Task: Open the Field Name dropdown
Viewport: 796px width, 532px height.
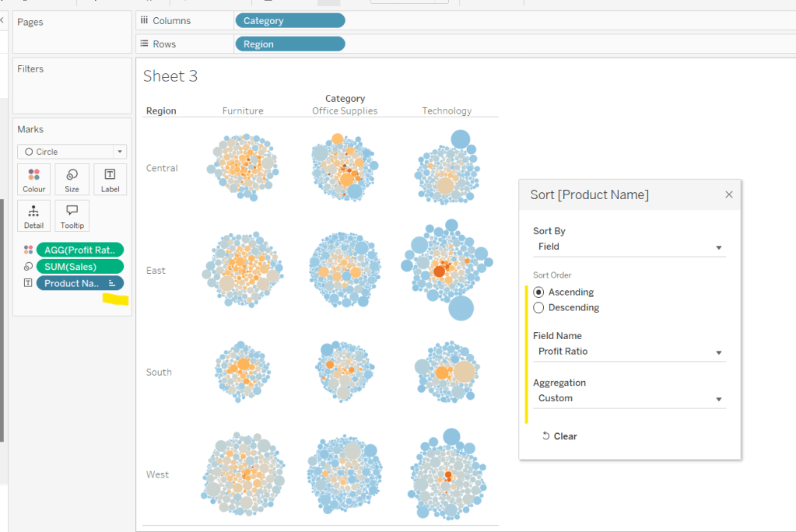Action: tap(629, 352)
